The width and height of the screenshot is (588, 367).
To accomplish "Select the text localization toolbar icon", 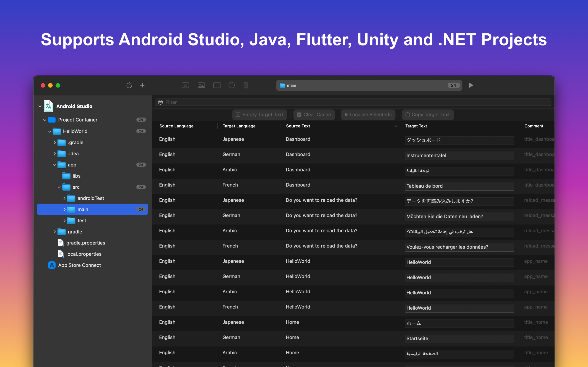I will coord(185,85).
